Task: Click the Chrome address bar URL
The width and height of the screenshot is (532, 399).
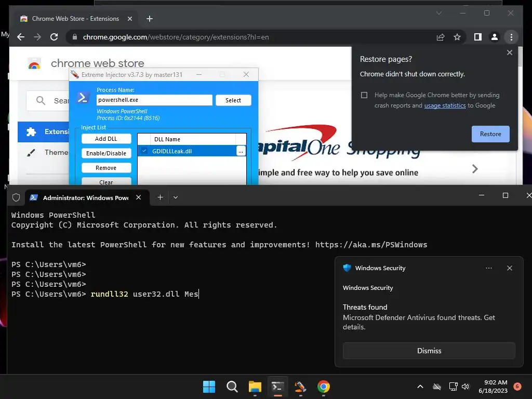Action: pos(176,37)
